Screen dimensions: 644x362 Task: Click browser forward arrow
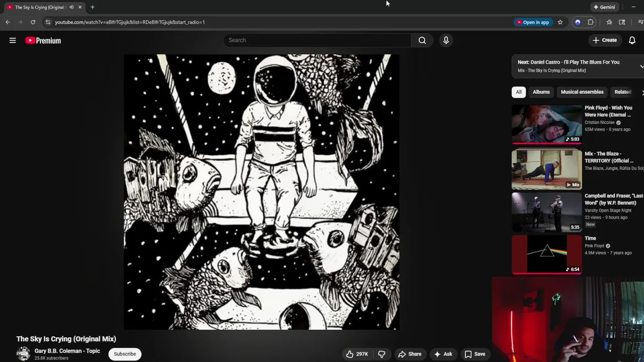[20, 22]
